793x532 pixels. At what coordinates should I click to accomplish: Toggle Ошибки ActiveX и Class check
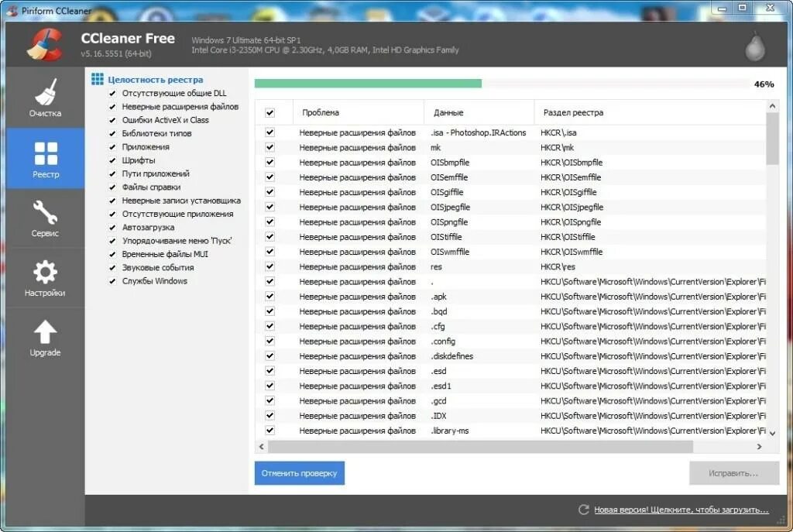(x=113, y=120)
